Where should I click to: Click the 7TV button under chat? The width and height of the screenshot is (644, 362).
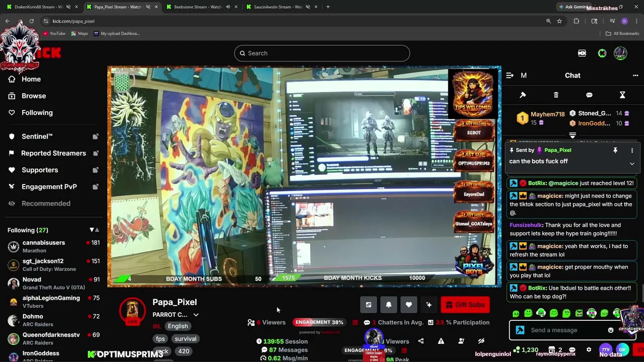pyautogui.click(x=605, y=349)
